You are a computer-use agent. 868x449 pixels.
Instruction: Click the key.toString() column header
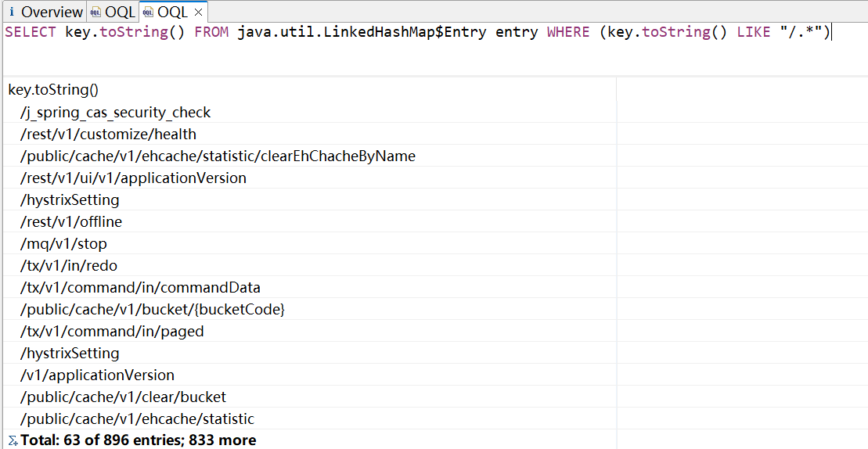53,90
